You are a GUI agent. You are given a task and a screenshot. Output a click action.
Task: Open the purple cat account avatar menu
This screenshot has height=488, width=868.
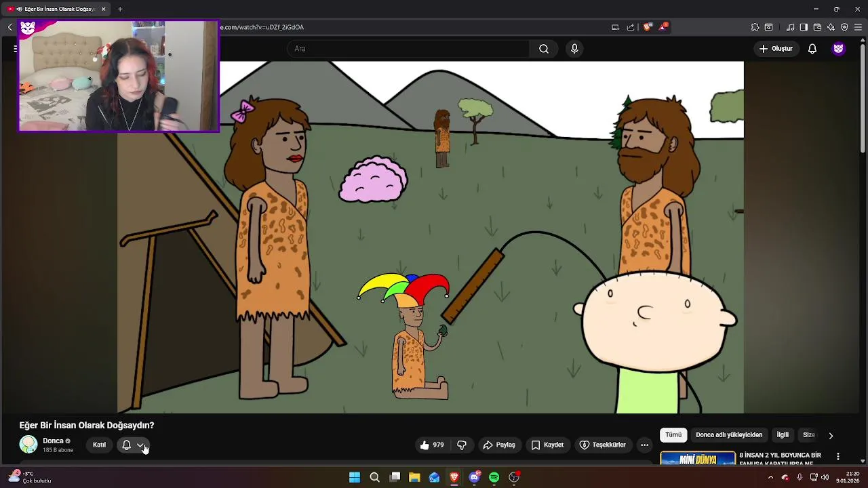pos(839,49)
